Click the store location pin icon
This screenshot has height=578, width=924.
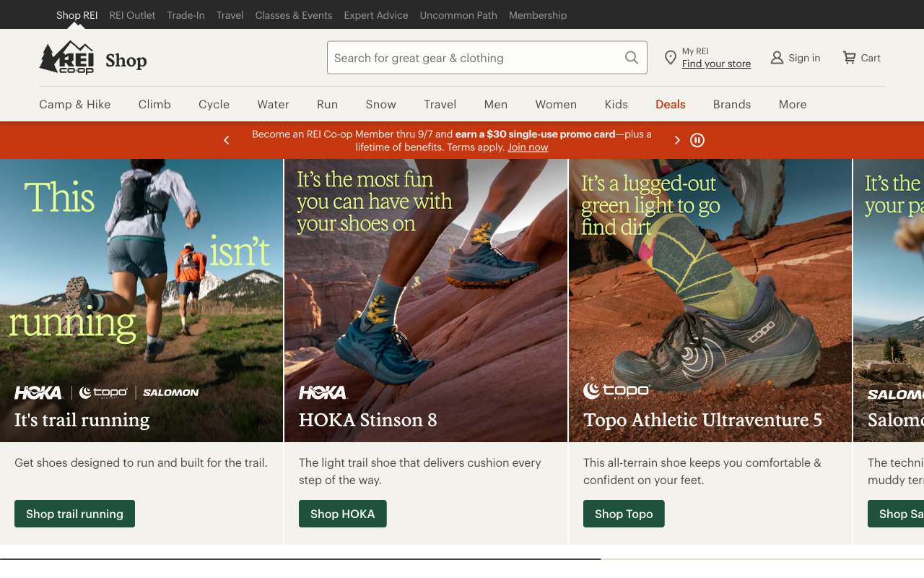pyautogui.click(x=671, y=58)
